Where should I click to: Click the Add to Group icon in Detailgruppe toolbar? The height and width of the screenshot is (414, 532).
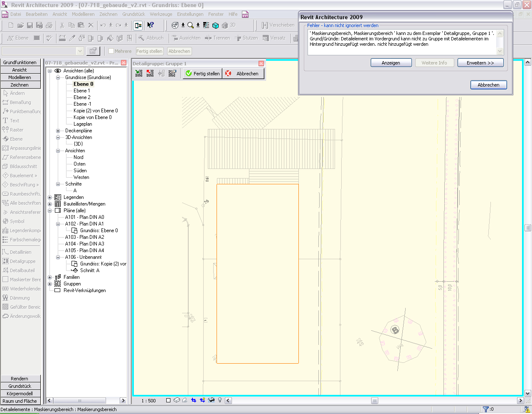pyautogui.click(x=139, y=73)
